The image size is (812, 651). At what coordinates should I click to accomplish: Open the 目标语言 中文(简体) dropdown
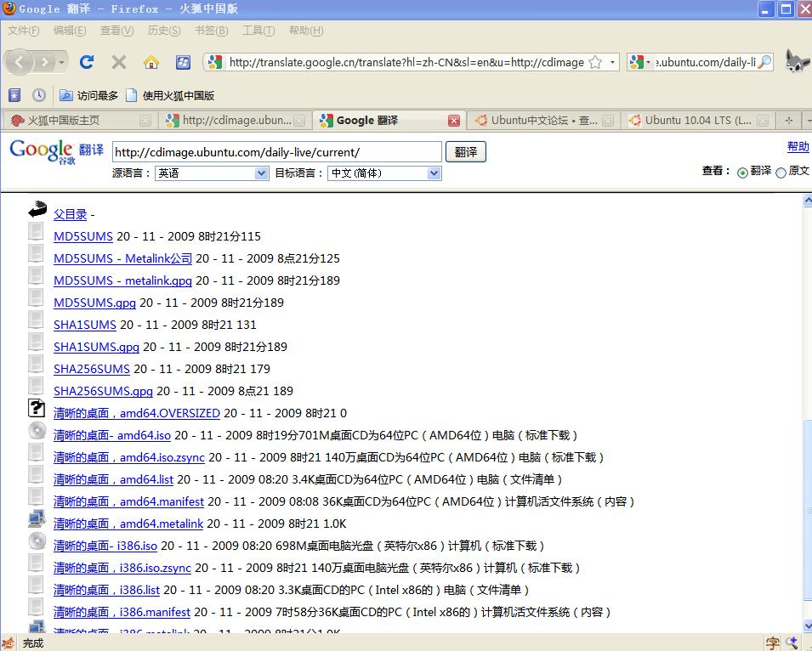tap(384, 173)
